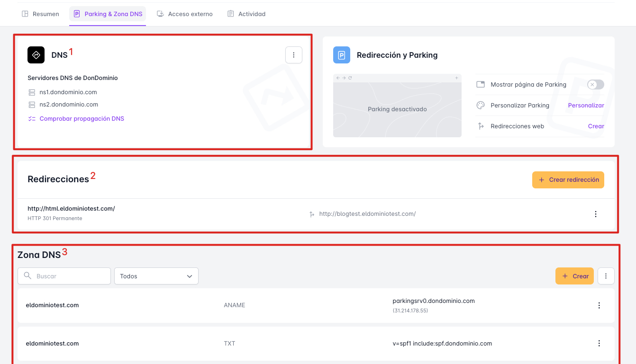Click the black DNS card icon
This screenshot has height=364, width=636.
coord(36,55)
